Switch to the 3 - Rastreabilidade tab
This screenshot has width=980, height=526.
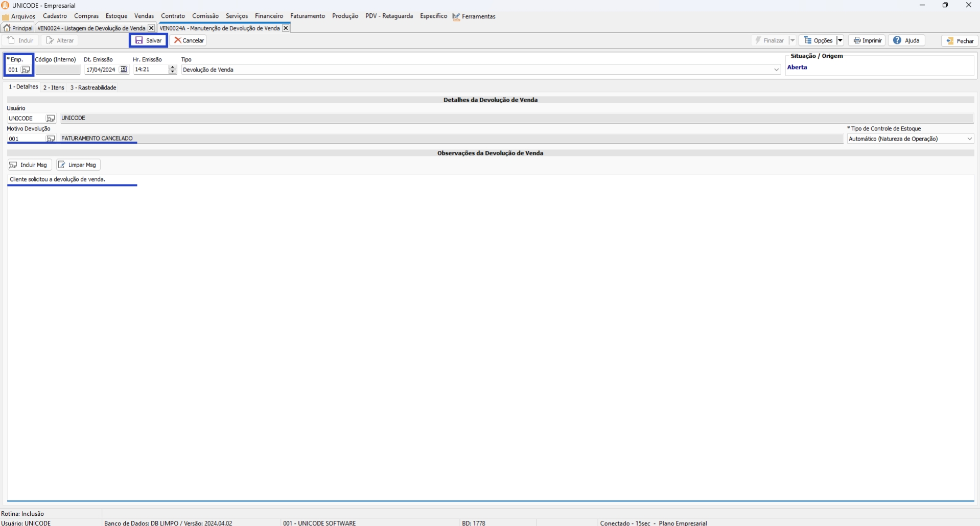coord(93,87)
